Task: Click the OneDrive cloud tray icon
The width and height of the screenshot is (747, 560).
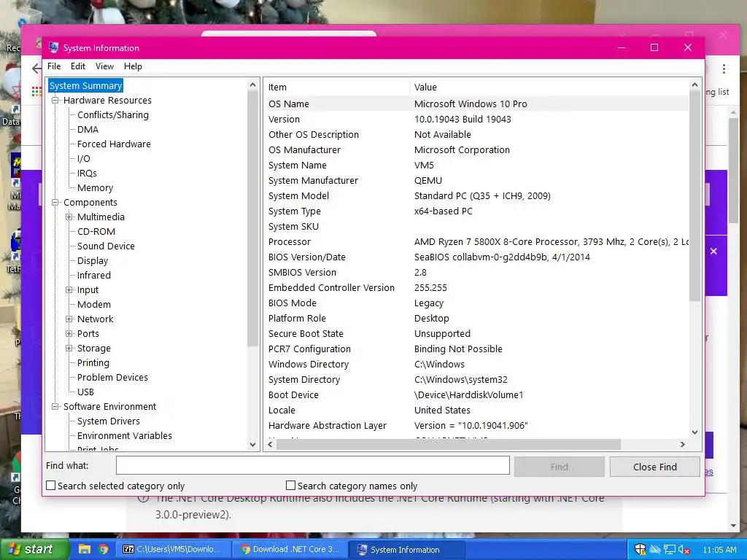Action: tap(655, 550)
